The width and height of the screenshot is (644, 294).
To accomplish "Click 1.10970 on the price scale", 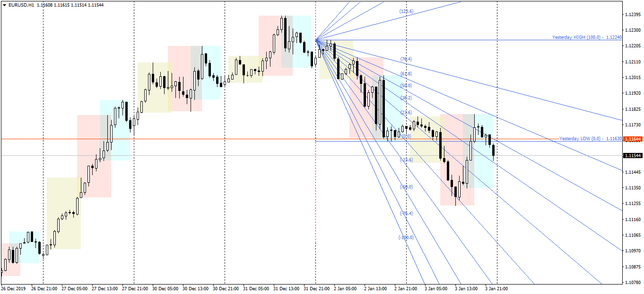I will pyautogui.click(x=632, y=251).
